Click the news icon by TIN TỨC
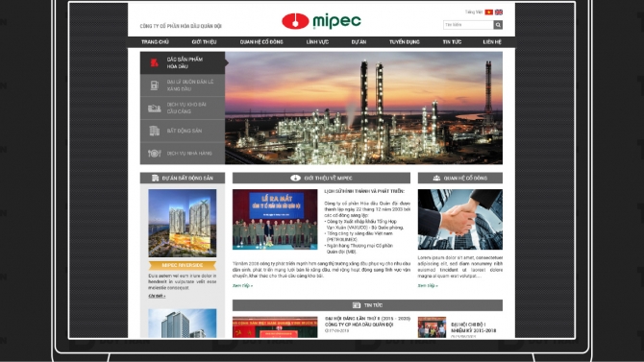644x362 pixels. tap(356, 305)
